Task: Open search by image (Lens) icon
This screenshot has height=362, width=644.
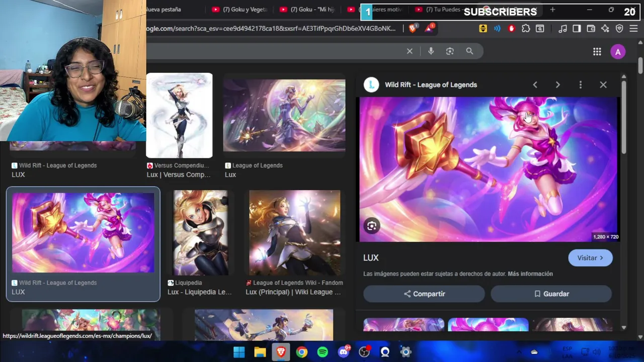Action: pos(450,51)
